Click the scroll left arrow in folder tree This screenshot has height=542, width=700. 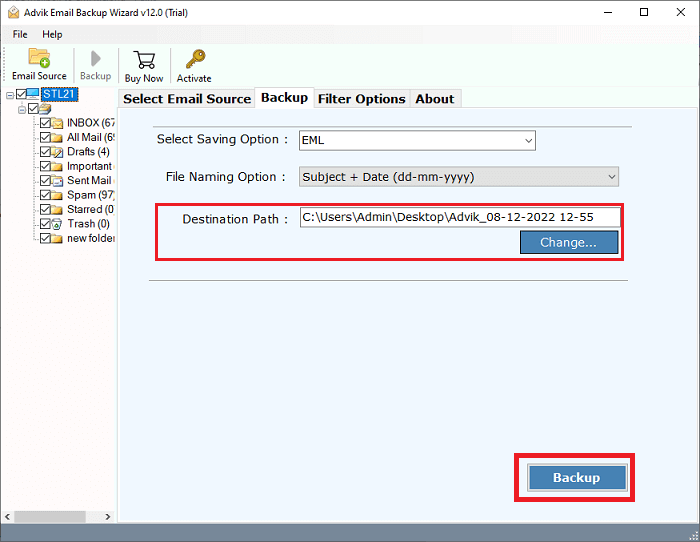tap(7, 517)
